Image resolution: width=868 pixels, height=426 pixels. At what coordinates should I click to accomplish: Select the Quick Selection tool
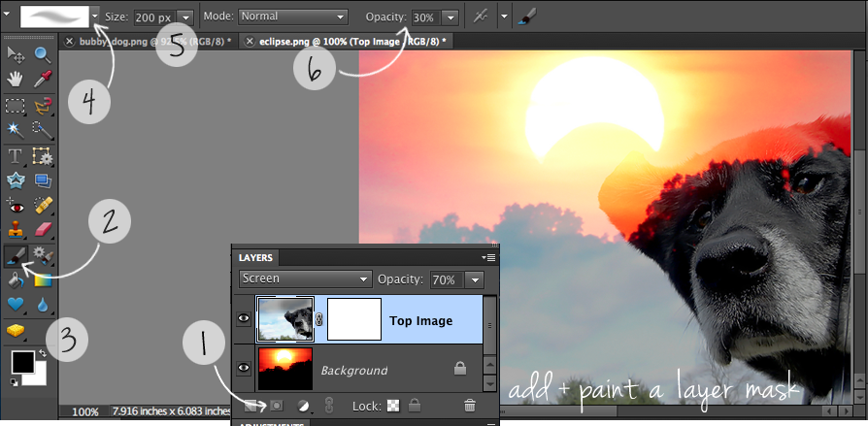[43, 131]
